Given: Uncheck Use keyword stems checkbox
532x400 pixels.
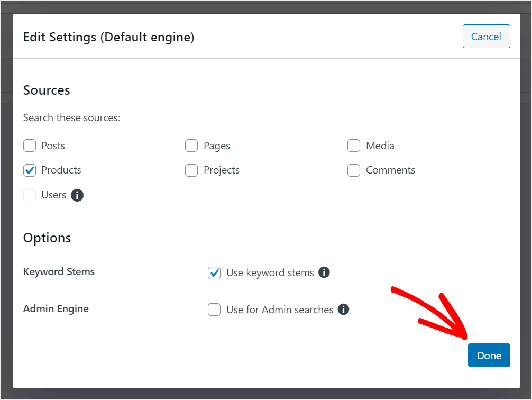Looking at the screenshot, I should (214, 272).
